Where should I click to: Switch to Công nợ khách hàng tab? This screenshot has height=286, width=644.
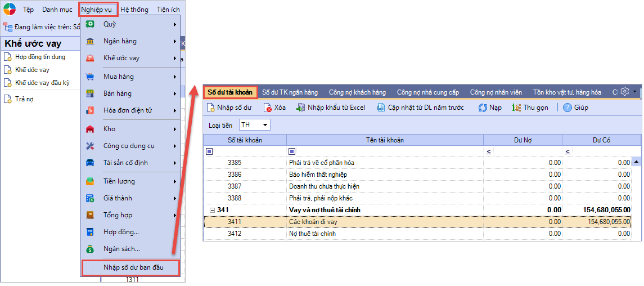pyautogui.click(x=357, y=92)
